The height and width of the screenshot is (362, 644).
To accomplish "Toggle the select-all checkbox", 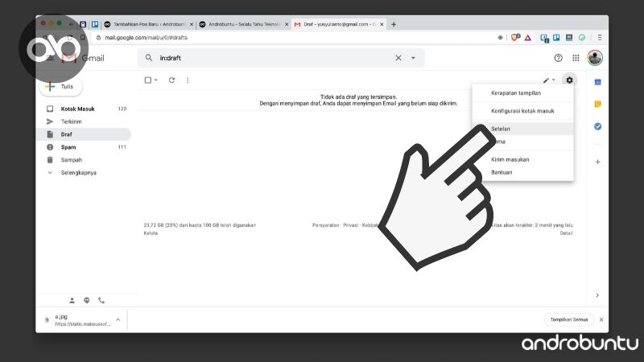I will point(148,80).
